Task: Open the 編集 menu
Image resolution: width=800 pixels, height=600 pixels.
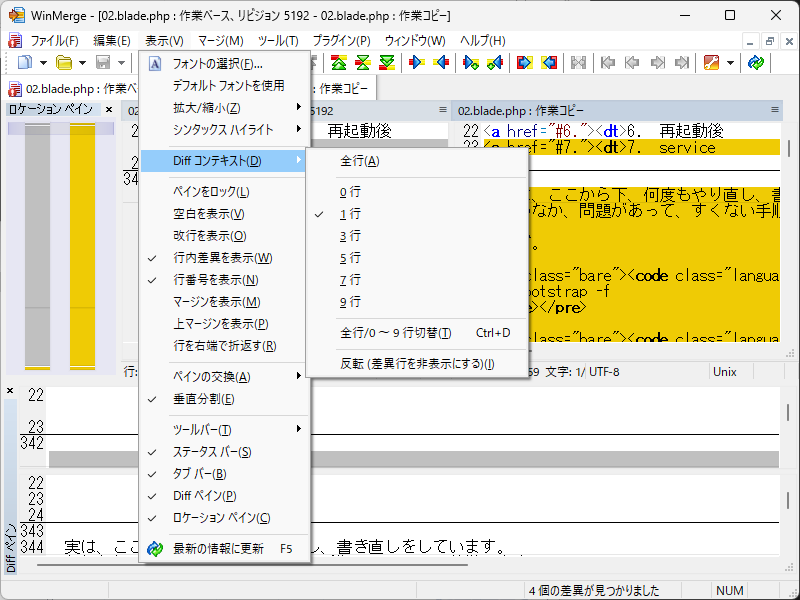Action: [112, 41]
